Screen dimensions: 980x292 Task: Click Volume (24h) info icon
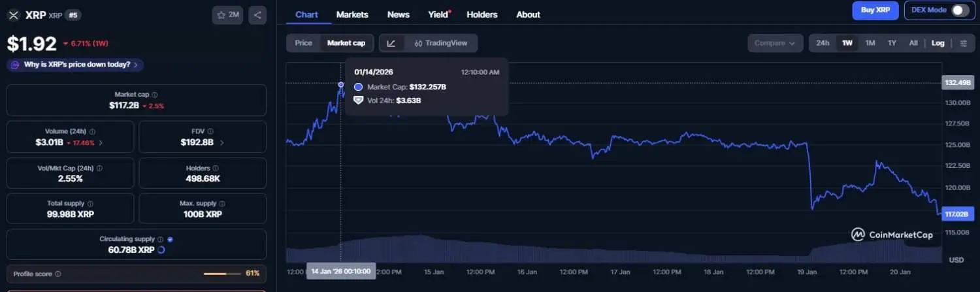[92, 131]
